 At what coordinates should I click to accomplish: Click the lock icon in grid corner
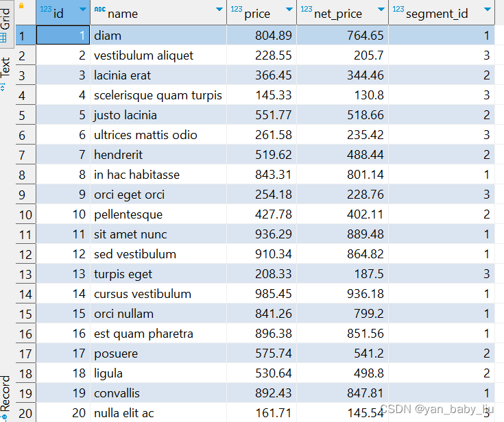[x=21, y=5]
